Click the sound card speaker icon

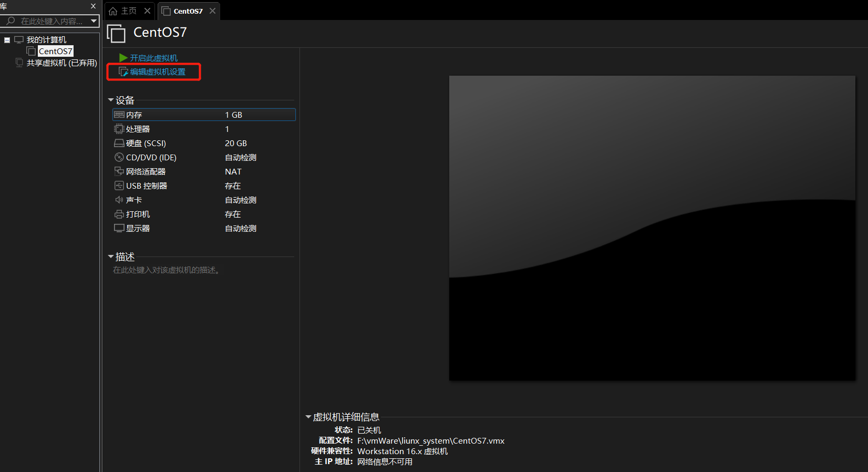pyautogui.click(x=119, y=200)
